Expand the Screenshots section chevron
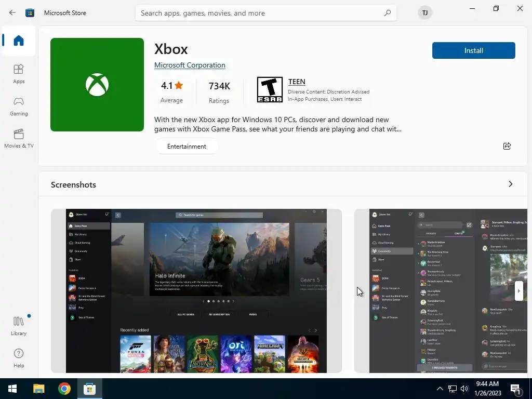Screen dimensions: 532x399 tap(511, 184)
